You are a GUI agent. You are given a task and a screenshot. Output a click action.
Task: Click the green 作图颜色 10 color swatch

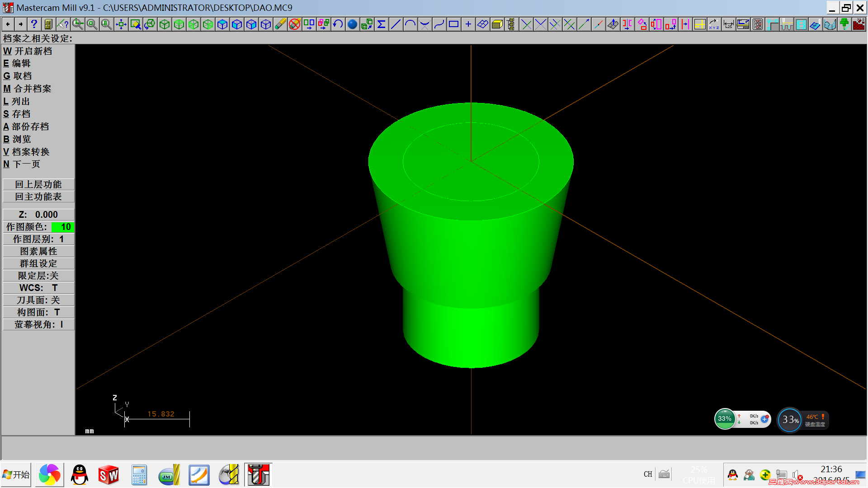coord(62,227)
